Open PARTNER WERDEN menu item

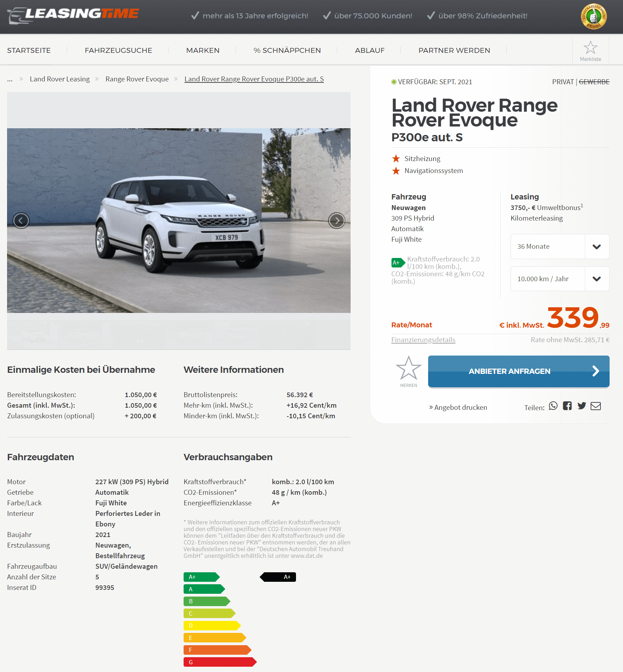[x=454, y=50]
